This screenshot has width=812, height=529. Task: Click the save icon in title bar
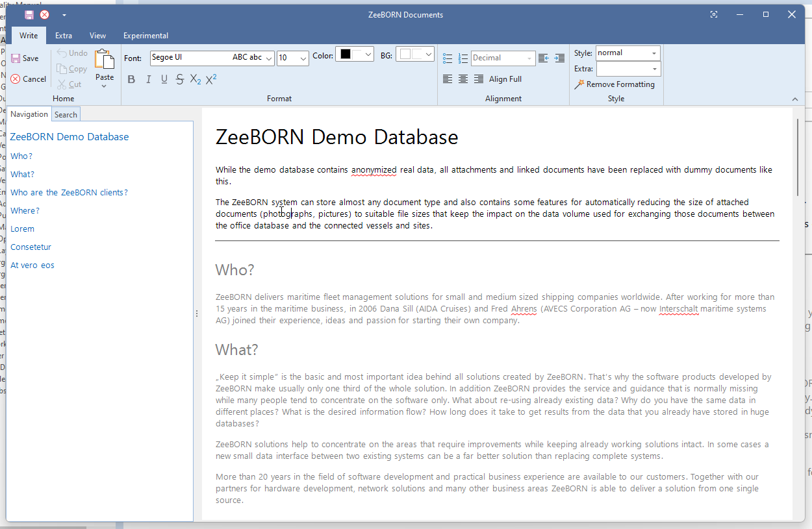[29, 14]
